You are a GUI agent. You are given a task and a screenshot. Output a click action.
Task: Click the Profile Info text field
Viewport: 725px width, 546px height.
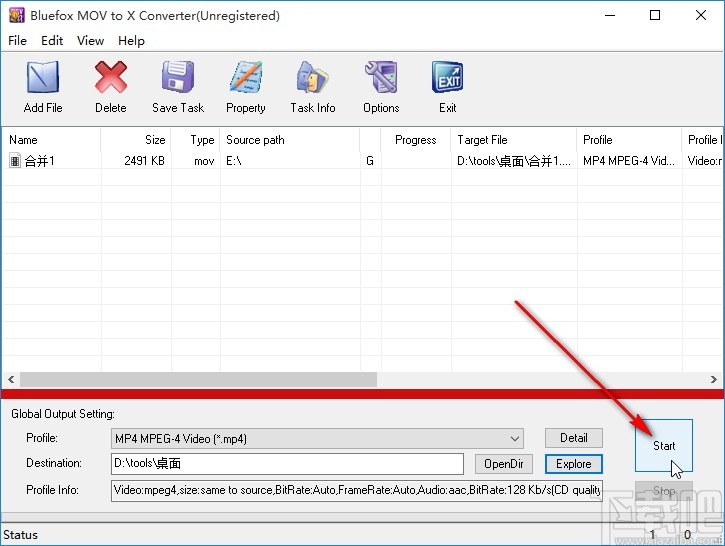coord(357,491)
